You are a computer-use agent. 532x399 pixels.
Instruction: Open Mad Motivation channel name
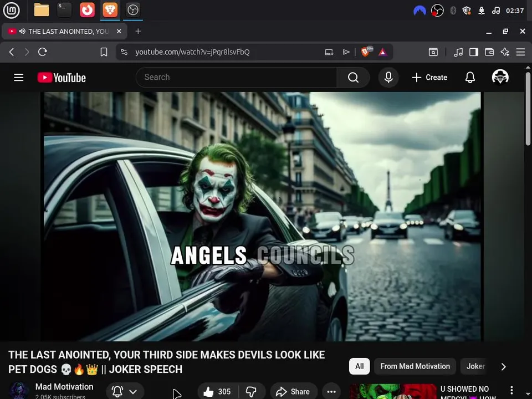[x=64, y=387]
